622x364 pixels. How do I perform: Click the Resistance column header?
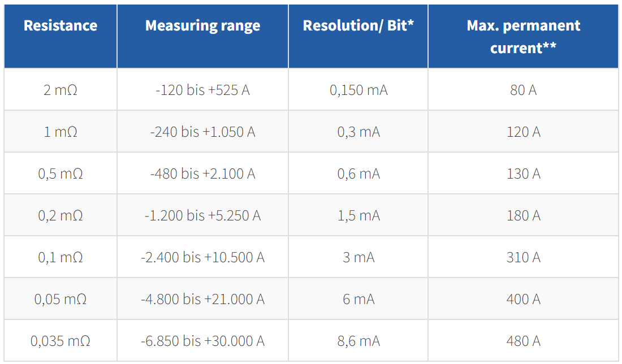61,36
